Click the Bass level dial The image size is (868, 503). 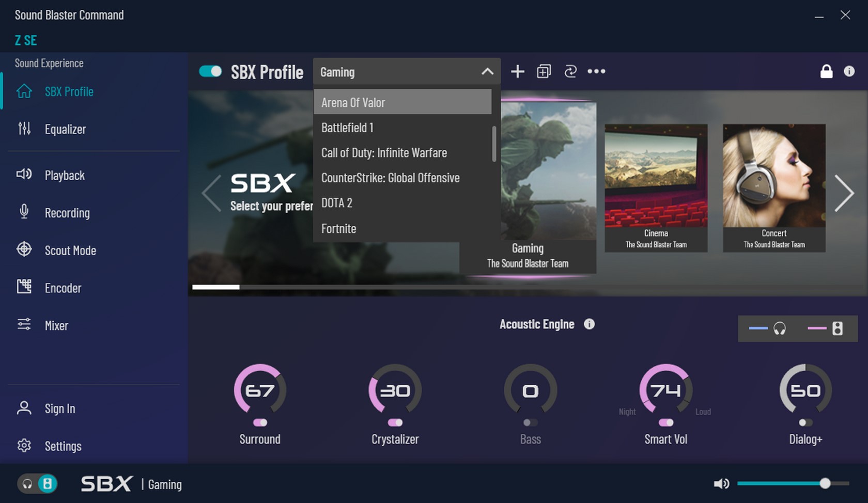[530, 390]
